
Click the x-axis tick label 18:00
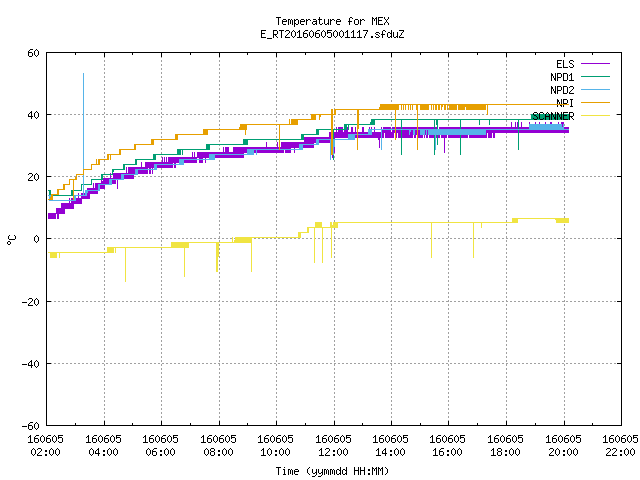point(506,452)
